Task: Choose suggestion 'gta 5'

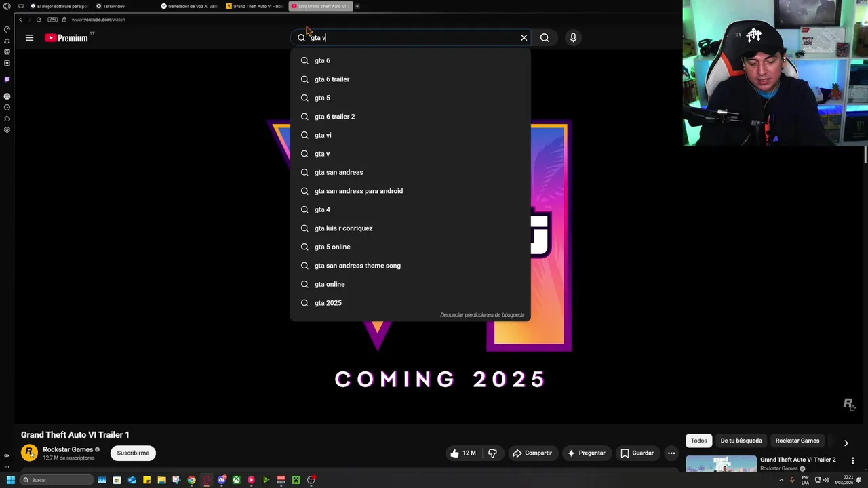Action: click(x=410, y=98)
